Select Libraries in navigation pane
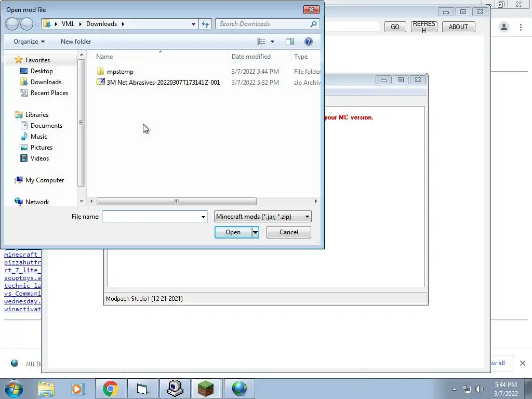Image resolution: width=532 pixels, height=399 pixels. (37, 115)
